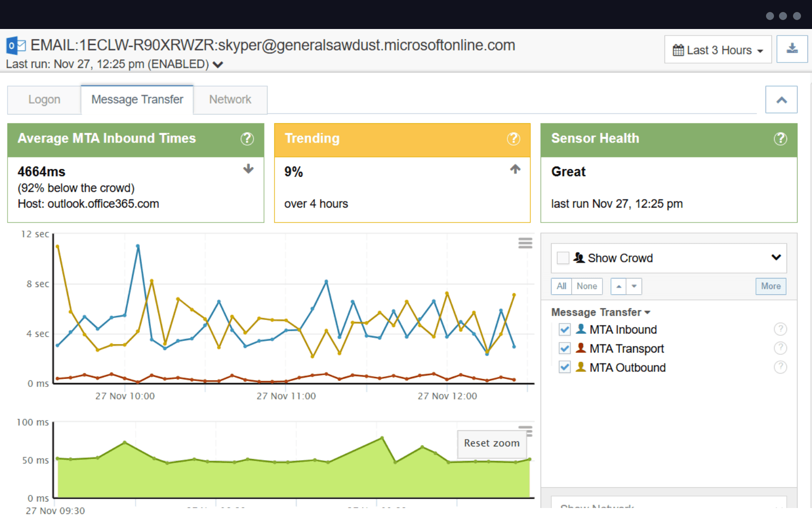Screen dimensions: 812x516
Task: Expand the Last run ENABLED status dropdown
Action: coord(217,64)
